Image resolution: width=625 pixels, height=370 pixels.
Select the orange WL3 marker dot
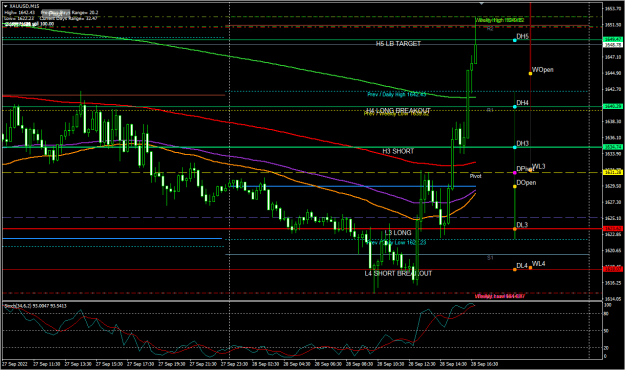tap(531, 170)
